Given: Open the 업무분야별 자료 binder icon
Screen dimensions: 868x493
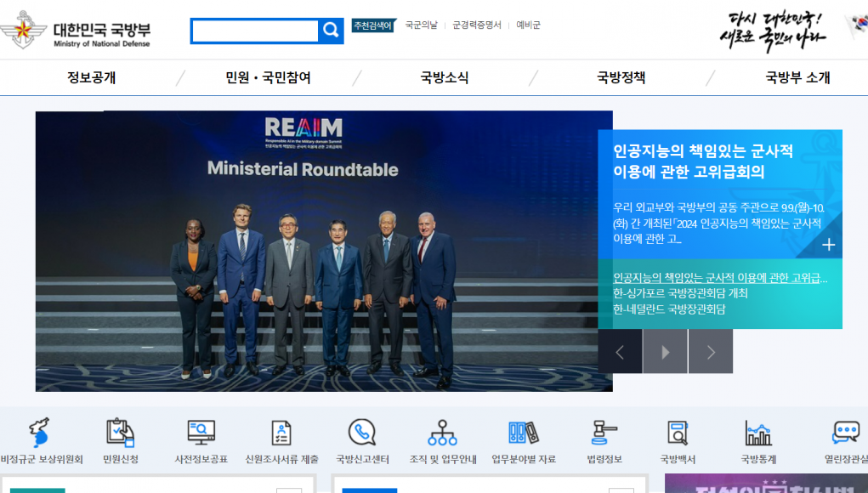Looking at the screenshot, I should pos(523,433).
